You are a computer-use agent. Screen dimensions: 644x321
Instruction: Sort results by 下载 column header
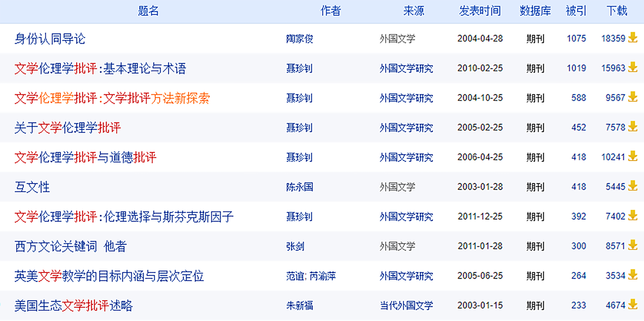(617, 11)
